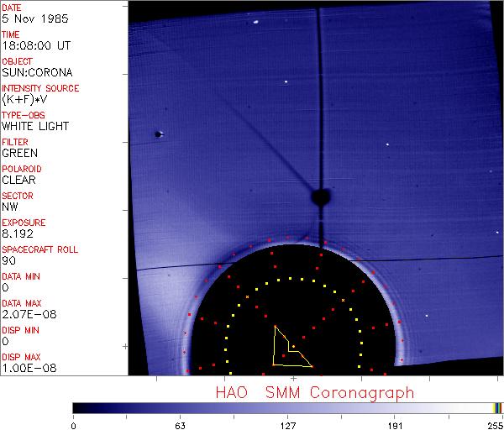The width and height of the screenshot is (504, 430).
Task: Click the bright star near the top of image
Action: (255, 23)
